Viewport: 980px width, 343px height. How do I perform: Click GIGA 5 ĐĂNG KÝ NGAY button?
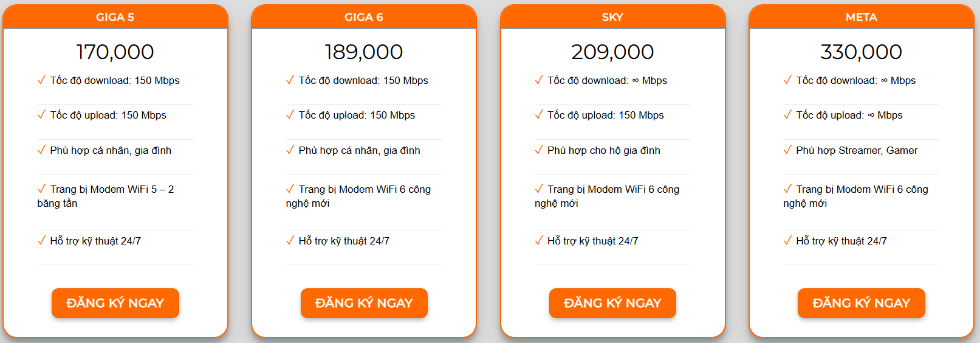pyautogui.click(x=115, y=303)
